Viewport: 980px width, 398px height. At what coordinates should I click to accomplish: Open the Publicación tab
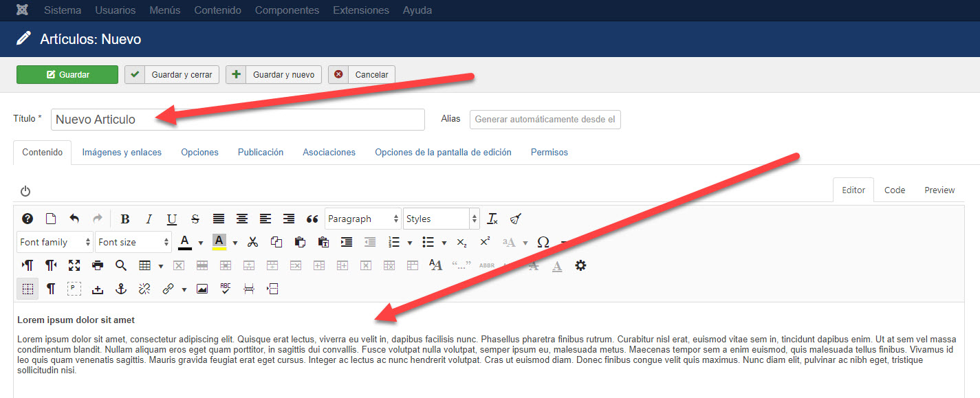(x=261, y=152)
